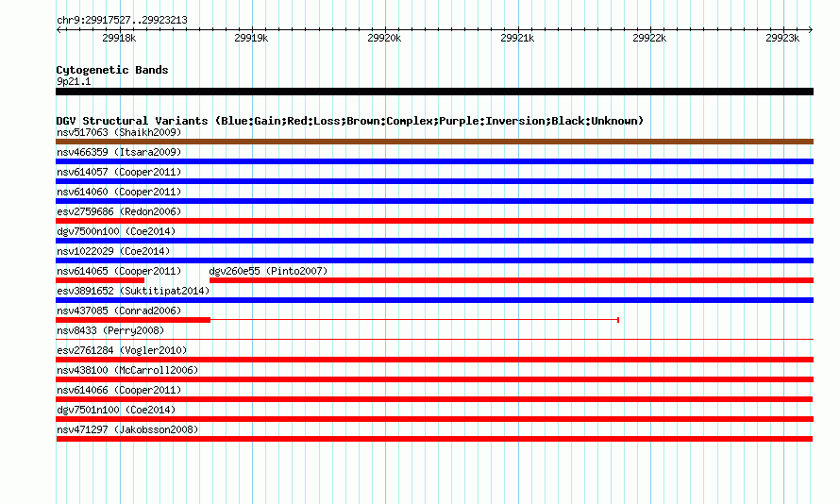Click the red esv2761284 loss bar
The height and width of the screenshot is (504, 840).
[x=434, y=360]
